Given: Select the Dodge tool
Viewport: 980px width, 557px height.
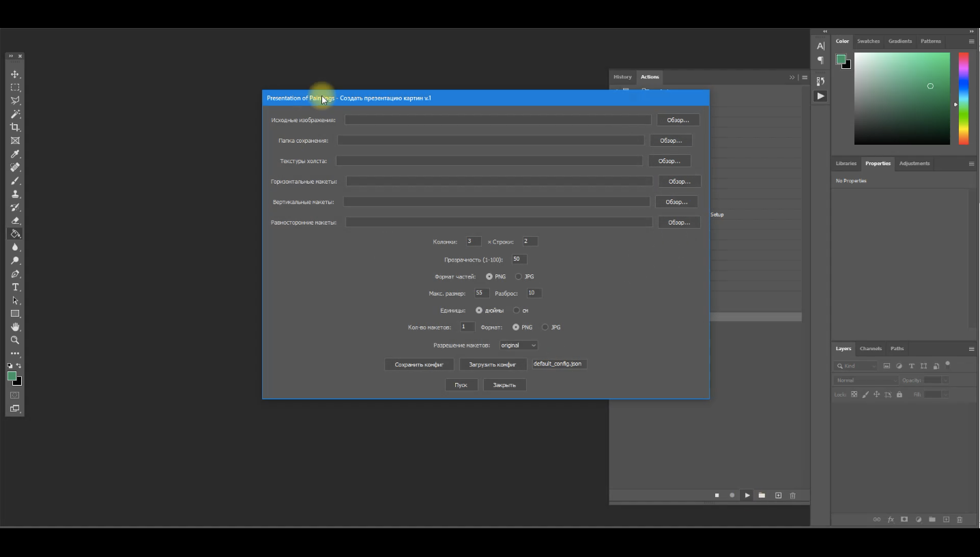Looking at the screenshot, I should (x=15, y=261).
